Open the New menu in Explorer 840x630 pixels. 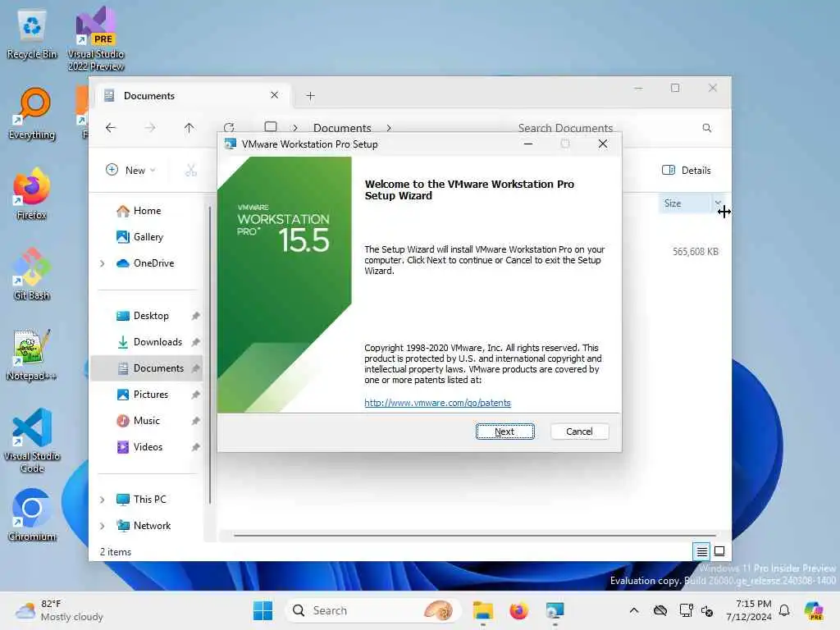coord(130,171)
